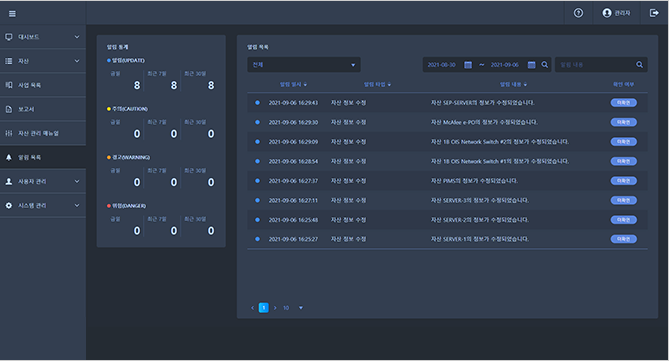
Task: Click blue dot of 16:25:27 alarm
Action: (x=257, y=239)
